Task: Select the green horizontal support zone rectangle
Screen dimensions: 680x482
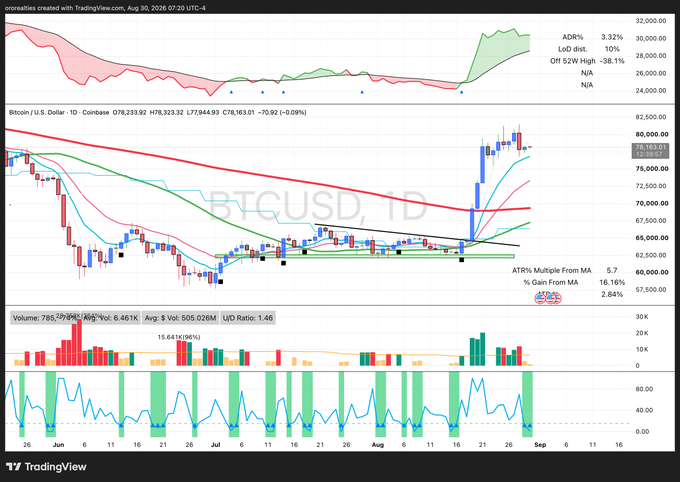Action: point(364,256)
